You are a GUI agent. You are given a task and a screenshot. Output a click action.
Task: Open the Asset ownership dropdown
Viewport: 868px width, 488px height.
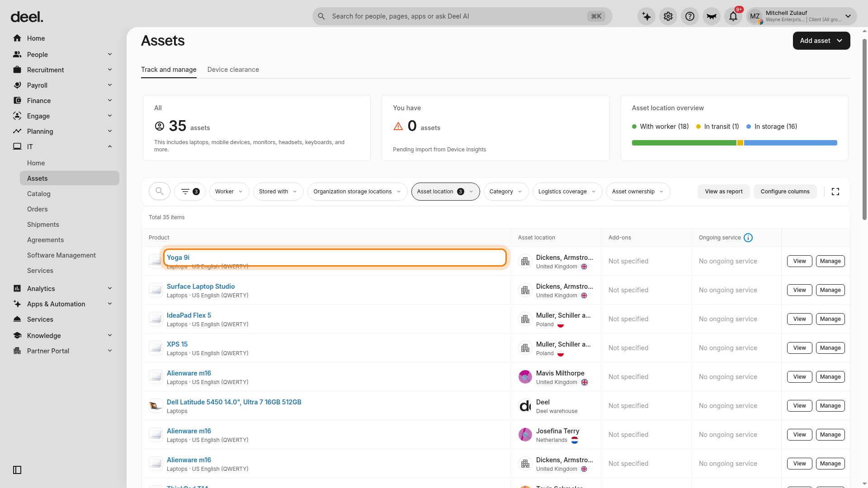tap(638, 192)
